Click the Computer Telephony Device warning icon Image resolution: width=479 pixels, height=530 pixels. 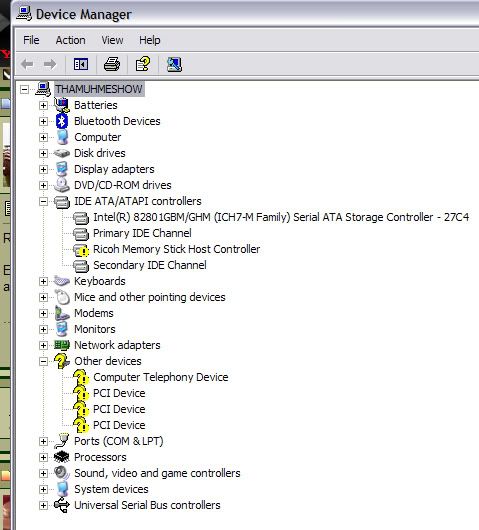[81, 377]
